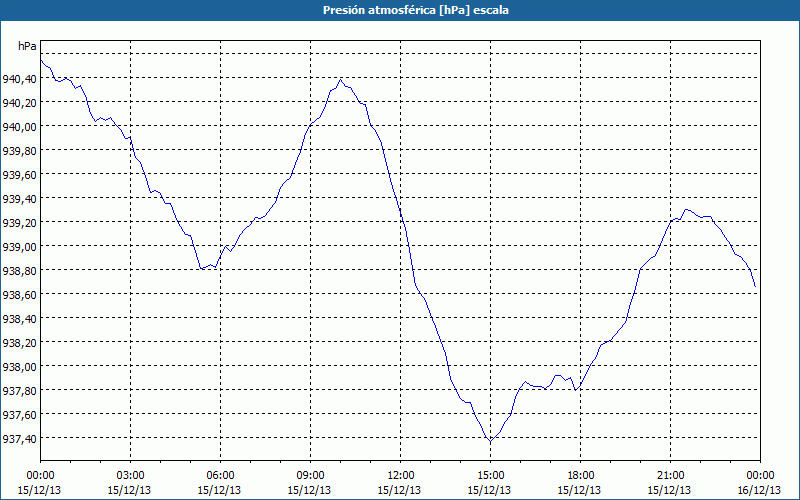Click the 937,40 axis value
800x500 pixels.
click(x=19, y=438)
